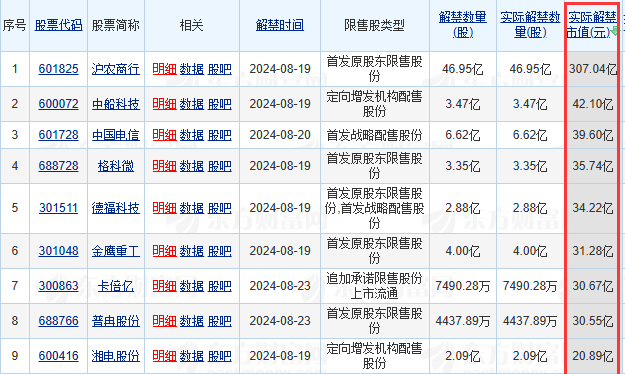Image resolution: width=625 pixels, height=374 pixels.
Task: Open stock code 600416
Action: pos(59,356)
